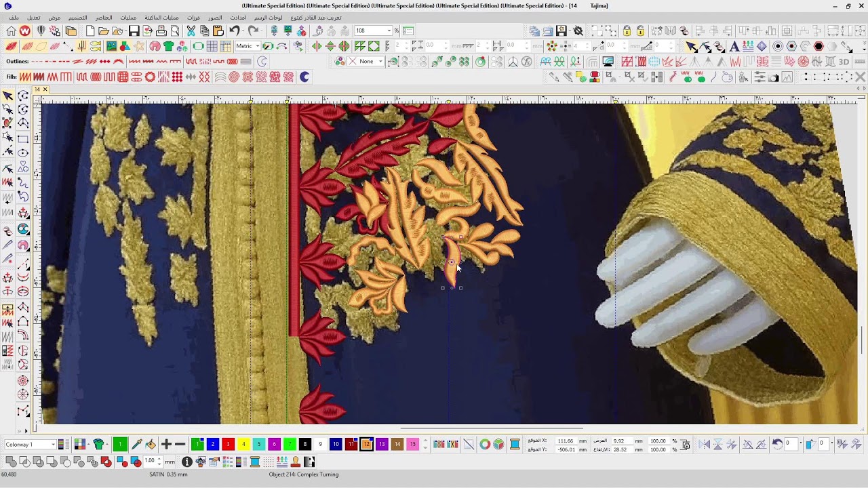Click the Paste clipboard icon
Image resolution: width=868 pixels, height=488 pixels.
218,30
